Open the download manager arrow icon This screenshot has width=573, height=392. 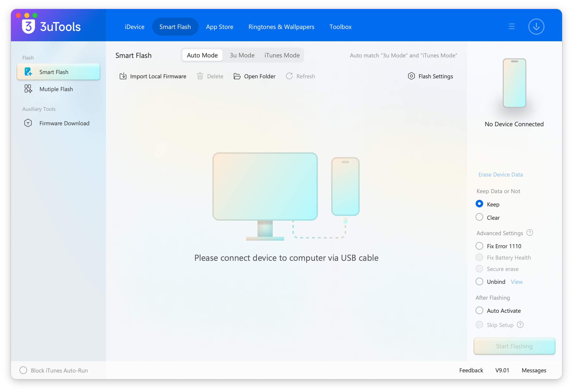(x=536, y=27)
